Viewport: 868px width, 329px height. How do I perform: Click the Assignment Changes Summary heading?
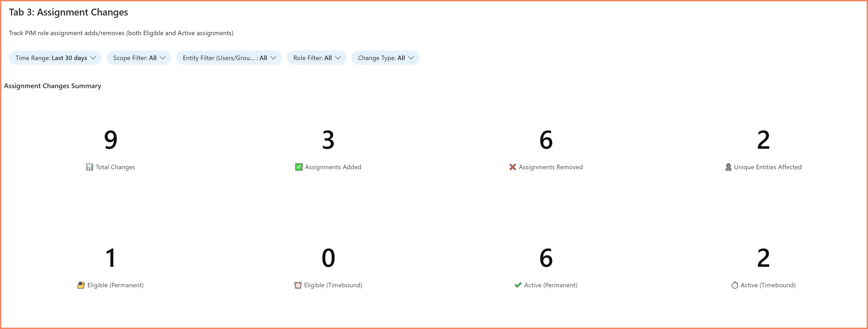pos(53,86)
